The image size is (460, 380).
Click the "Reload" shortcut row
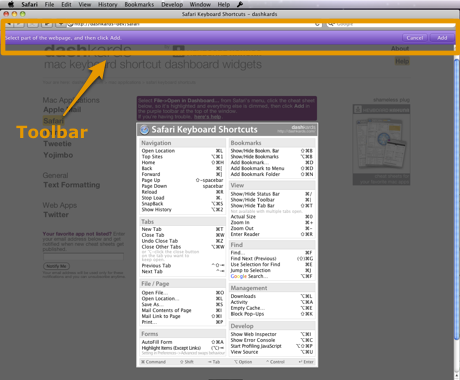tap(182, 192)
